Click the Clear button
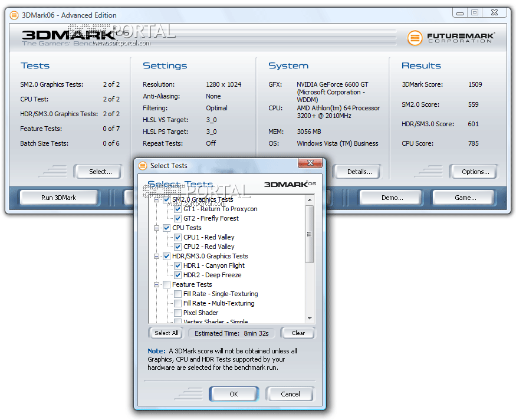516x420 pixels. click(298, 333)
